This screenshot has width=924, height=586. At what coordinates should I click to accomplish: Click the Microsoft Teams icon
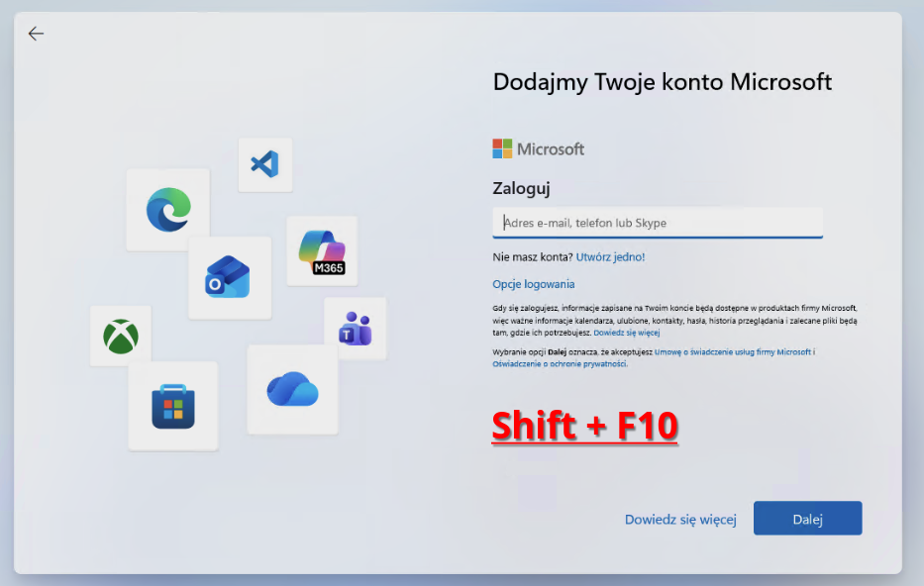(355, 329)
